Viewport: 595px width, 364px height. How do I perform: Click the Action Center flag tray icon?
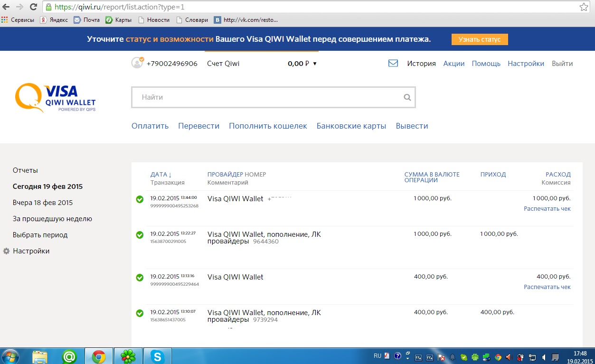coord(441,357)
